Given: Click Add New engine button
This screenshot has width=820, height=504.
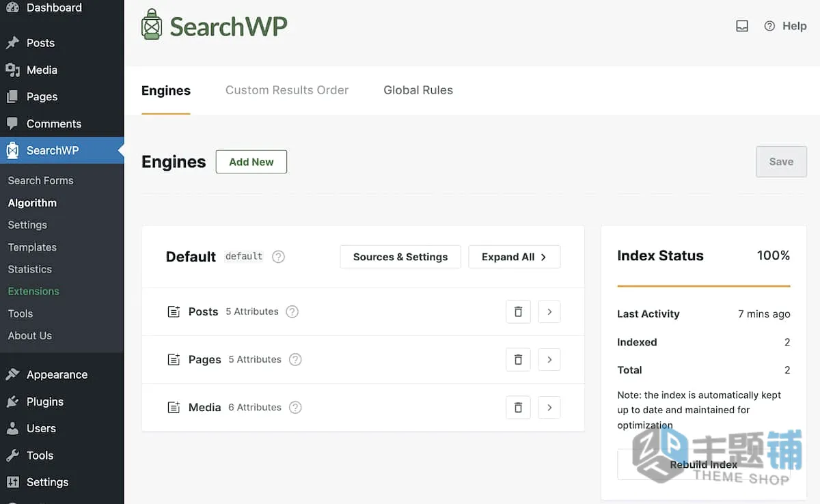Looking at the screenshot, I should (x=251, y=162).
